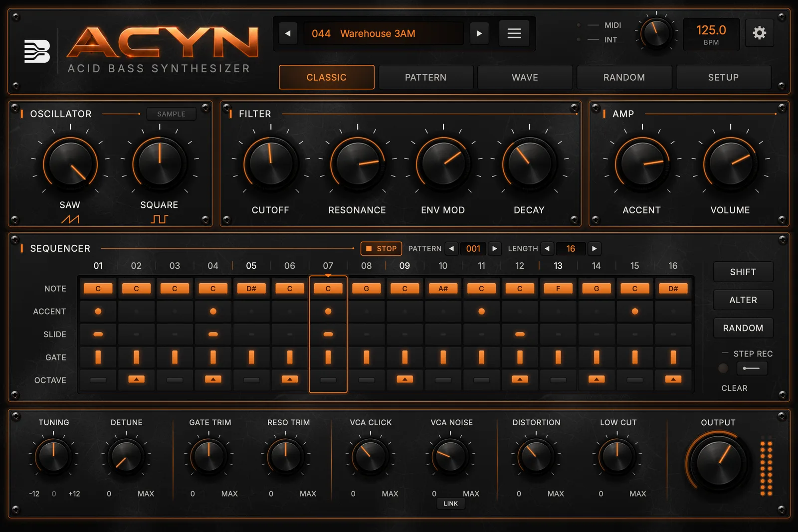Clear the sequencer pattern
This screenshot has width=798, height=532.
tap(734, 388)
